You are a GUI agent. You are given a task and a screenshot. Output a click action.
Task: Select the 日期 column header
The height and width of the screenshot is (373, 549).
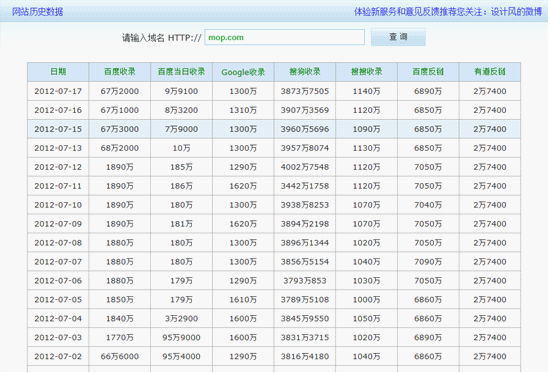58,72
